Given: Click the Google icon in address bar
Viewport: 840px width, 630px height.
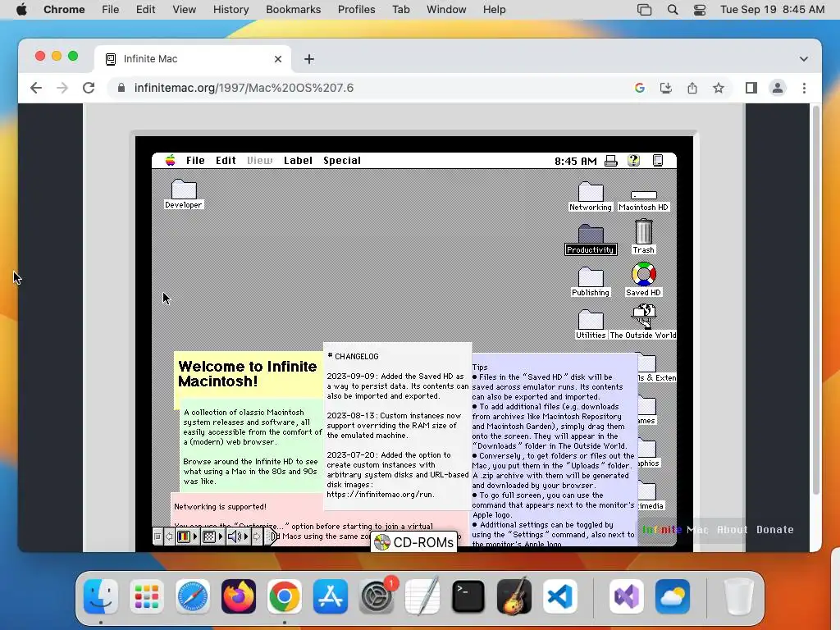Looking at the screenshot, I should 640,88.
